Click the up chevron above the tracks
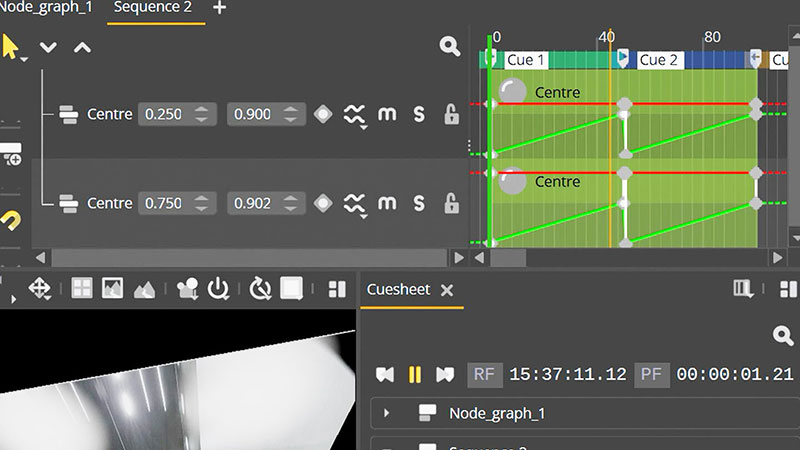The image size is (800, 450). click(82, 47)
